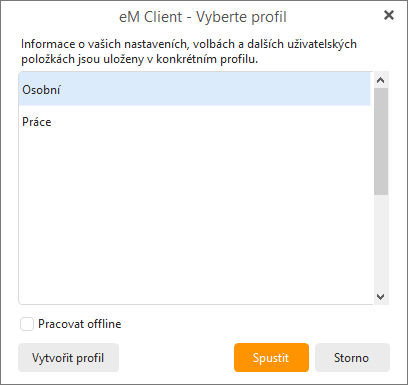Screen dimensions: 408x385
Task: Enable the Pracovat offline checkbox
Action: point(27,324)
